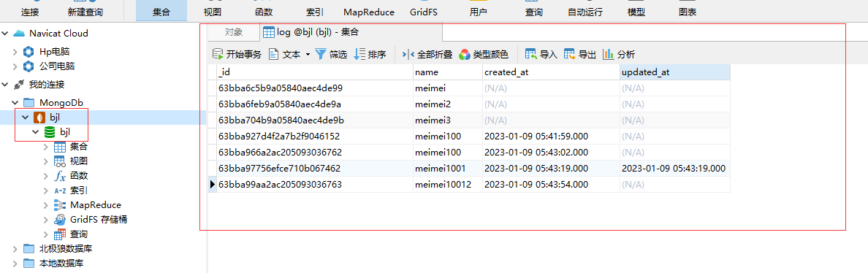Click 新建查询 in the top toolbar
The width and height of the screenshot is (868, 273).
[85, 12]
